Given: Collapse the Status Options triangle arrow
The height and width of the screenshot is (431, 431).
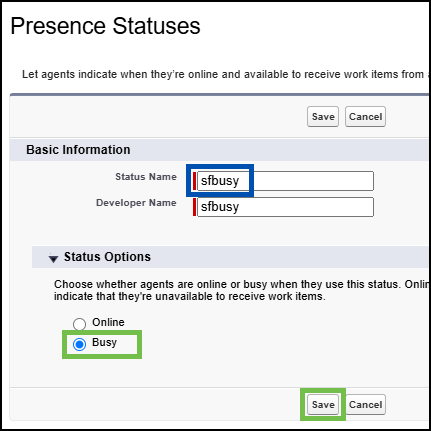Looking at the screenshot, I should [53, 258].
